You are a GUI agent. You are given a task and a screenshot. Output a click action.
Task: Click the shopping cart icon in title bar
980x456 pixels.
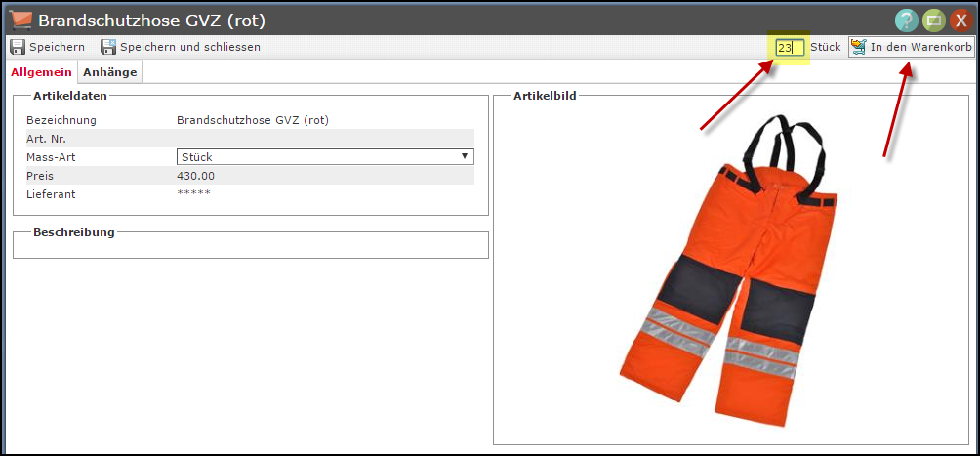coord(21,20)
